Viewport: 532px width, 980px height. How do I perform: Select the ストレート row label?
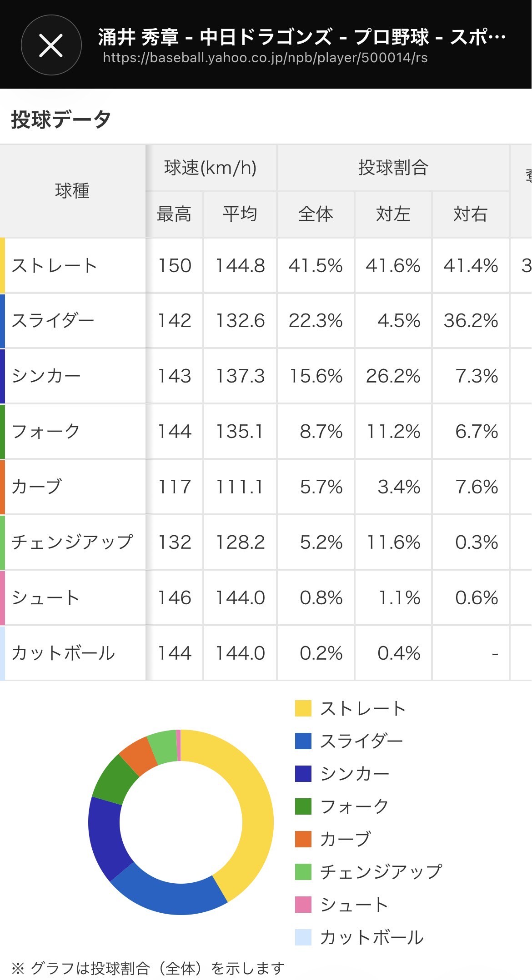(x=54, y=265)
